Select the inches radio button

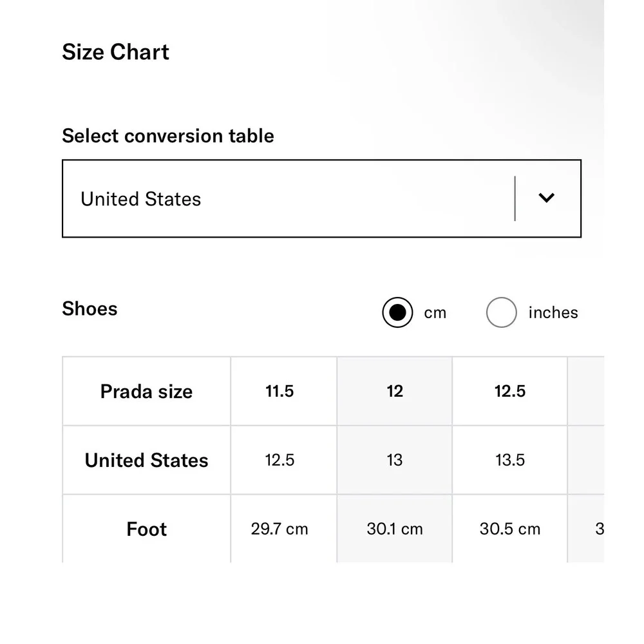click(x=501, y=313)
